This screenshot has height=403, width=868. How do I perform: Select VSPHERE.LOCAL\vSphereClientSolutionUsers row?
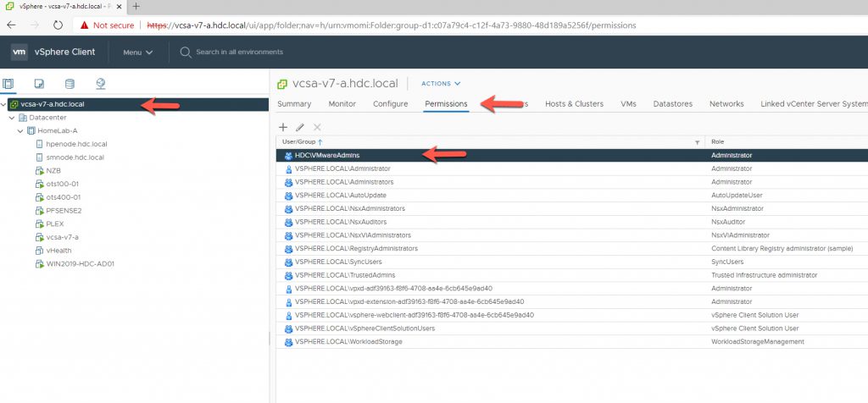(571, 328)
